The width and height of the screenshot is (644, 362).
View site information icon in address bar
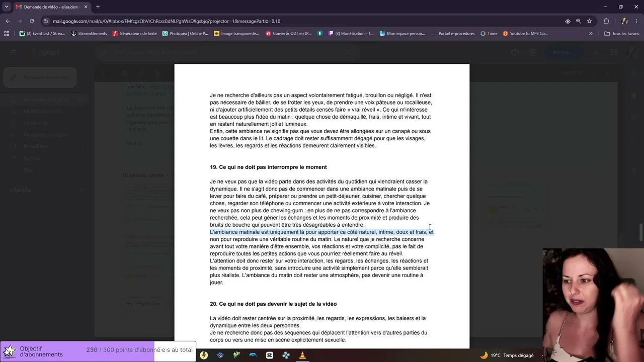tap(46, 21)
